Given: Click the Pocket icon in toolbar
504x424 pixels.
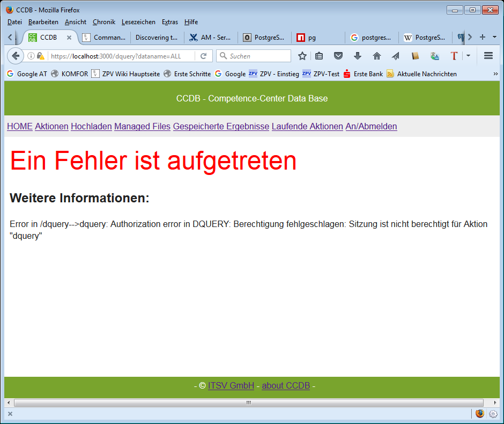Looking at the screenshot, I should [338, 56].
